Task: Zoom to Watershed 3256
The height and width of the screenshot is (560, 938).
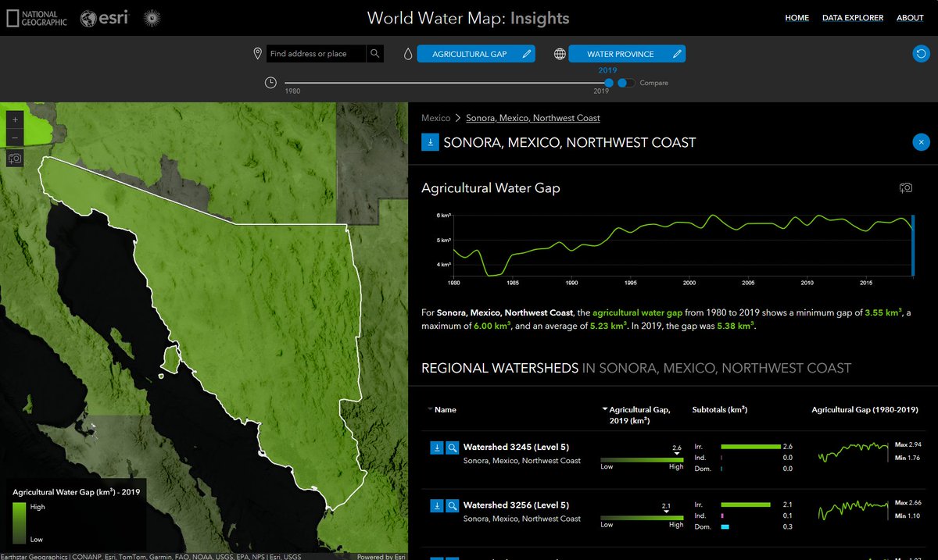Action: (452, 506)
